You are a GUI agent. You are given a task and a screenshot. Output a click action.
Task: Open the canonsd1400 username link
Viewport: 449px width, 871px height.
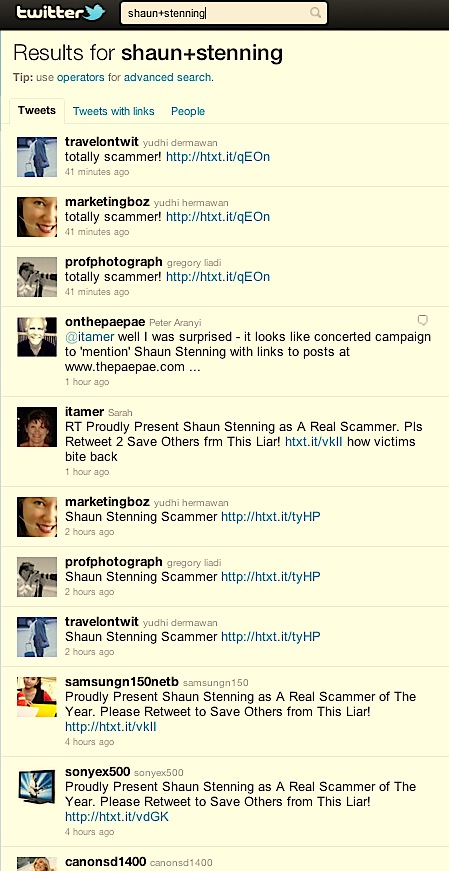106,862
